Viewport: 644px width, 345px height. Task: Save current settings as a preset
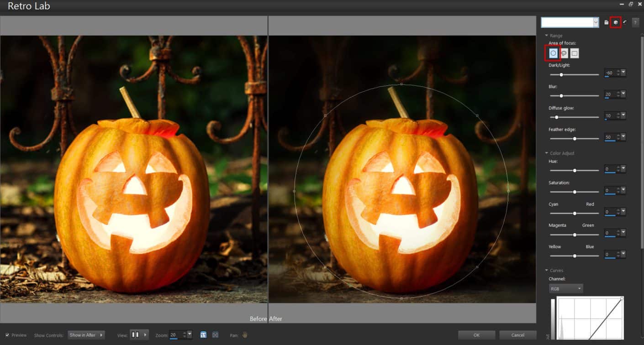[x=605, y=22]
